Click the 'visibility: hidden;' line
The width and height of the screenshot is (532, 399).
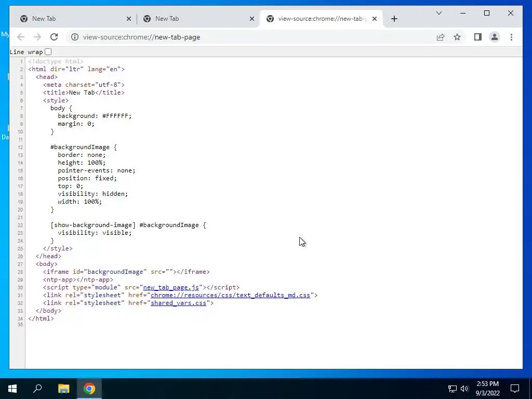click(x=92, y=194)
